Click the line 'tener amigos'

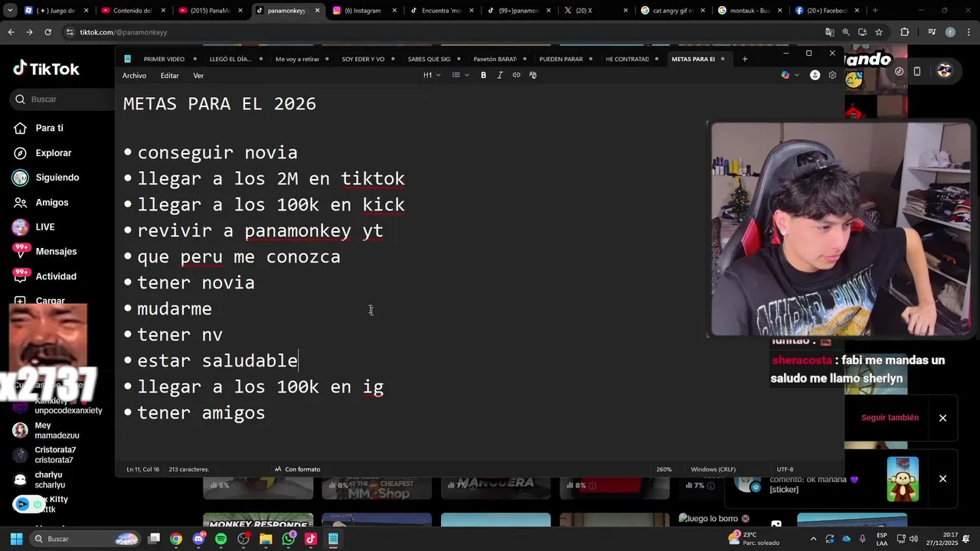point(201,412)
